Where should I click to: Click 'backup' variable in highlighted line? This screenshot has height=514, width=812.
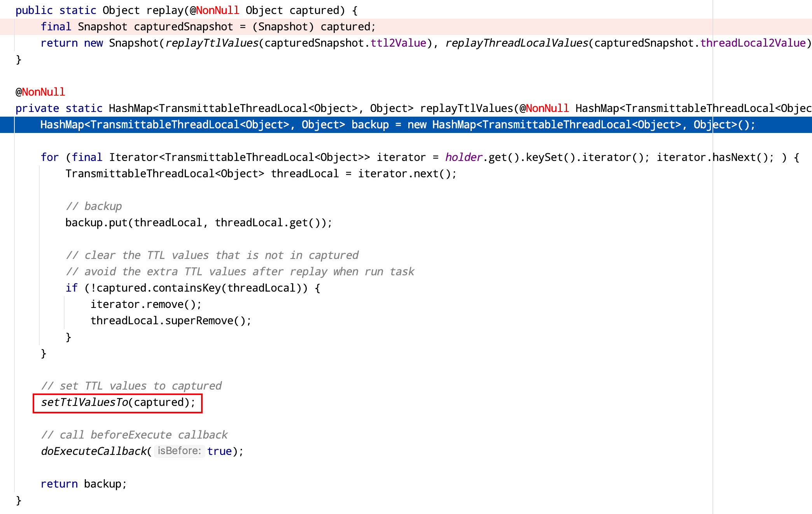pos(370,125)
